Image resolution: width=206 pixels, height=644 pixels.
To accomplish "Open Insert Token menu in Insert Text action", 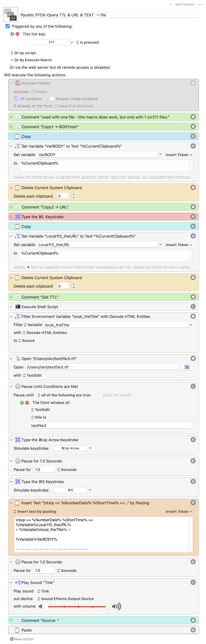I will pos(178,512).
